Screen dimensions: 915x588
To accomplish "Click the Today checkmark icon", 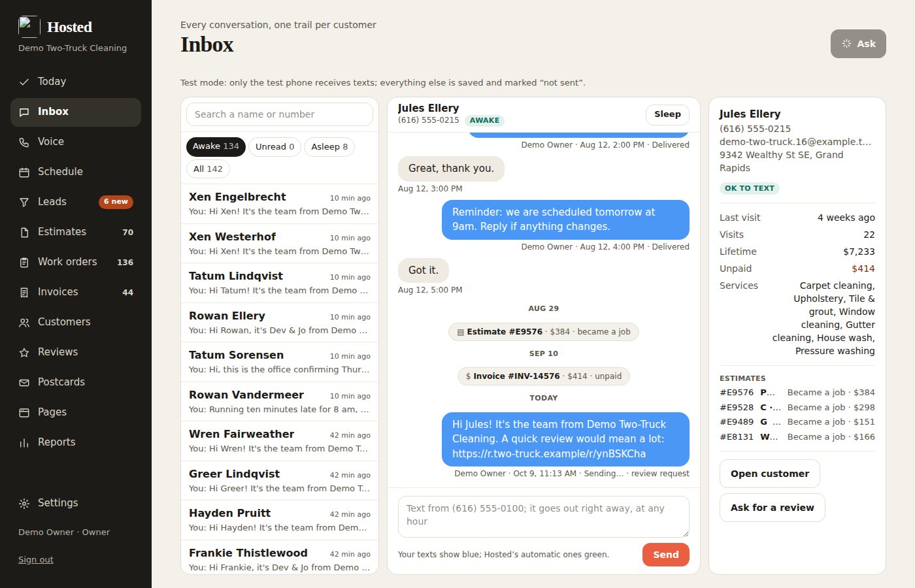I will tap(24, 82).
